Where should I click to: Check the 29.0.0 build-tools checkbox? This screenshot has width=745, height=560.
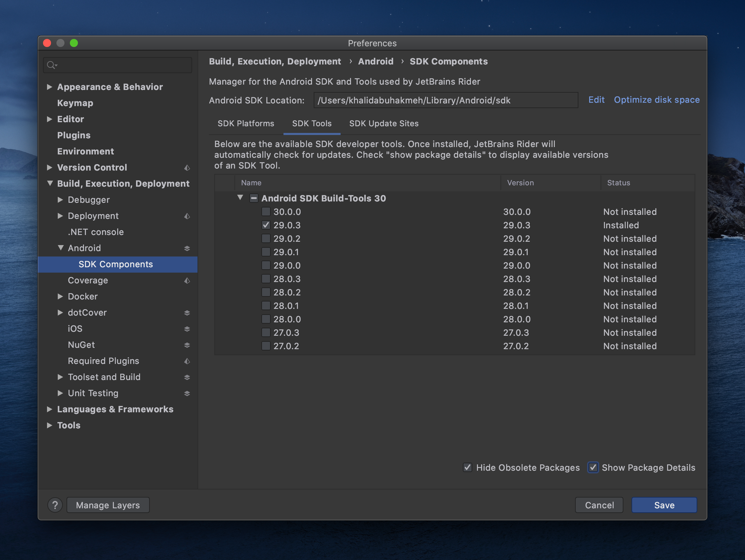pos(266,265)
